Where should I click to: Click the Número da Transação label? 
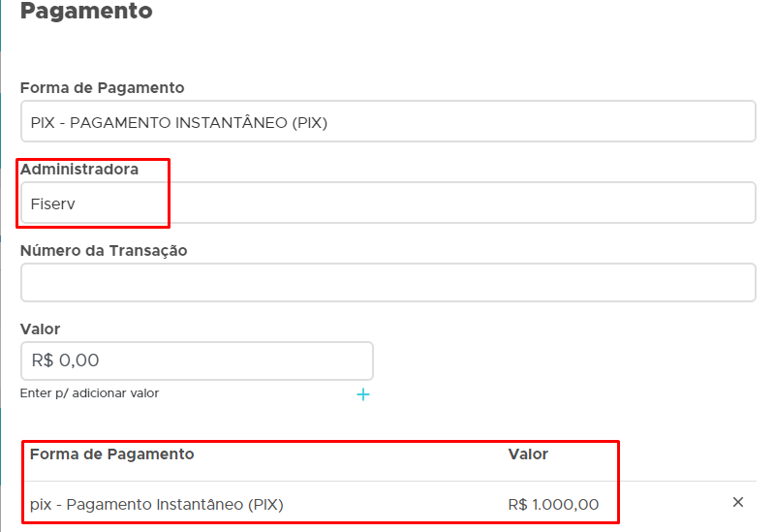coord(104,250)
